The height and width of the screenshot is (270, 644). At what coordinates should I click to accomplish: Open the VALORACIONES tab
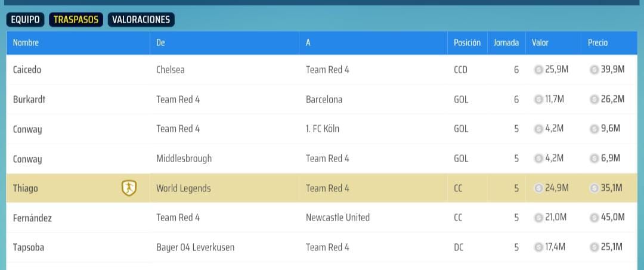tap(141, 20)
